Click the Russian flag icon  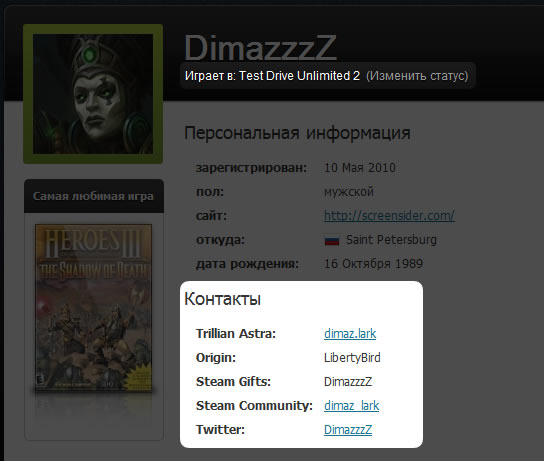click(x=332, y=240)
